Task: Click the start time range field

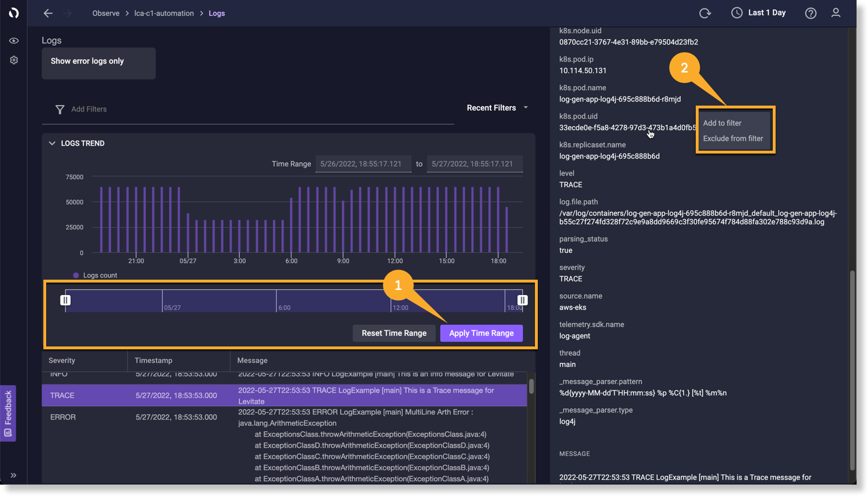Action: pos(363,164)
